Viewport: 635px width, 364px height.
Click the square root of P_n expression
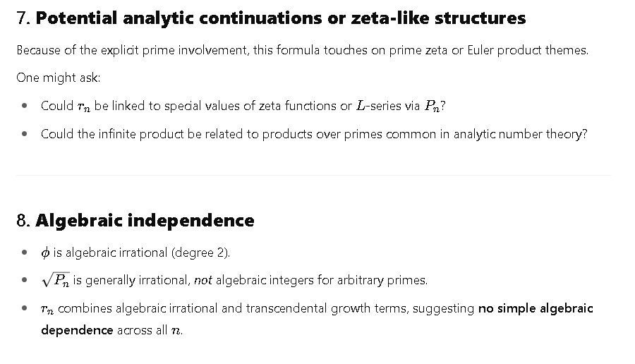(56, 280)
